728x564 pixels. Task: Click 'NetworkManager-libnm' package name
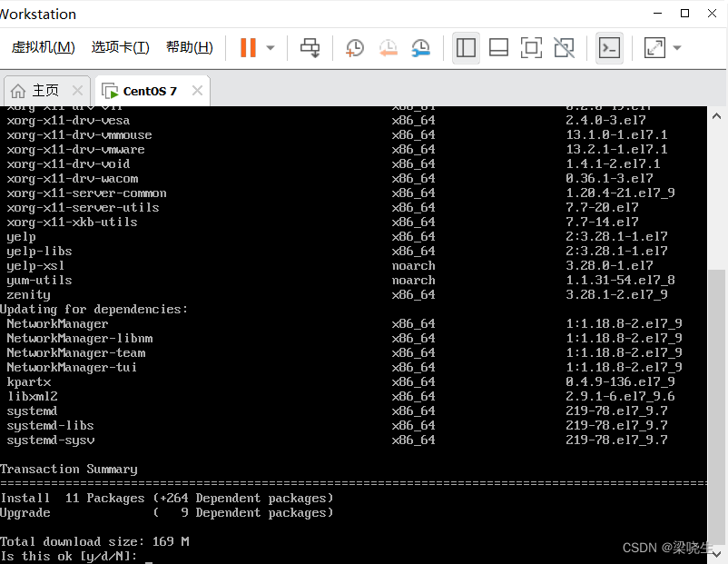79,338
